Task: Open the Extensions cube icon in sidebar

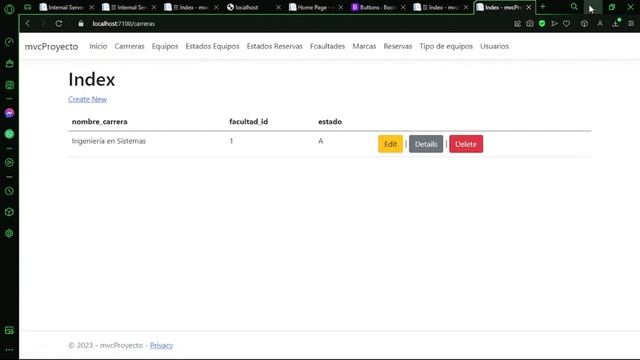Action: [9, 212]
